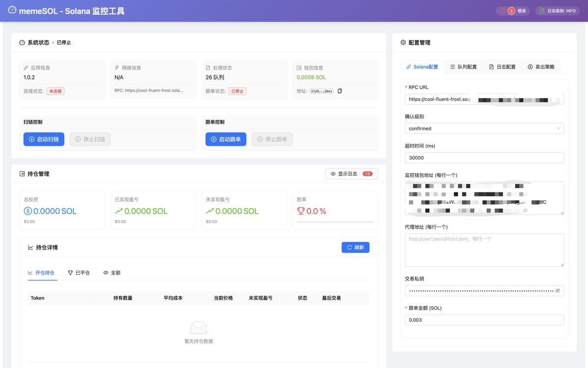Click the copy trade amount SOL field
The image size is (588, 368).
485,320
